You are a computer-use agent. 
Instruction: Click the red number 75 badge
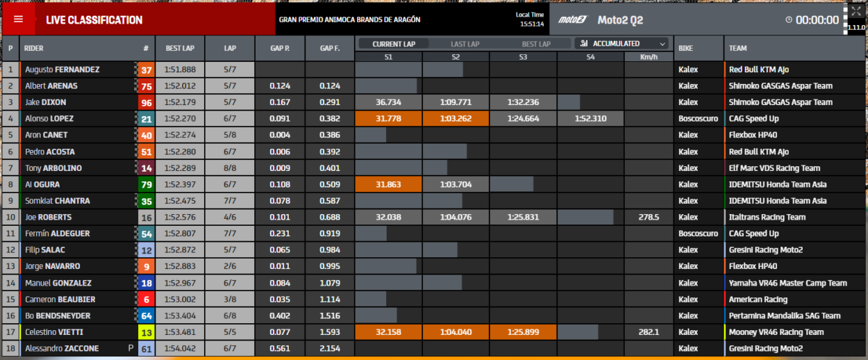tap(146, 86)
